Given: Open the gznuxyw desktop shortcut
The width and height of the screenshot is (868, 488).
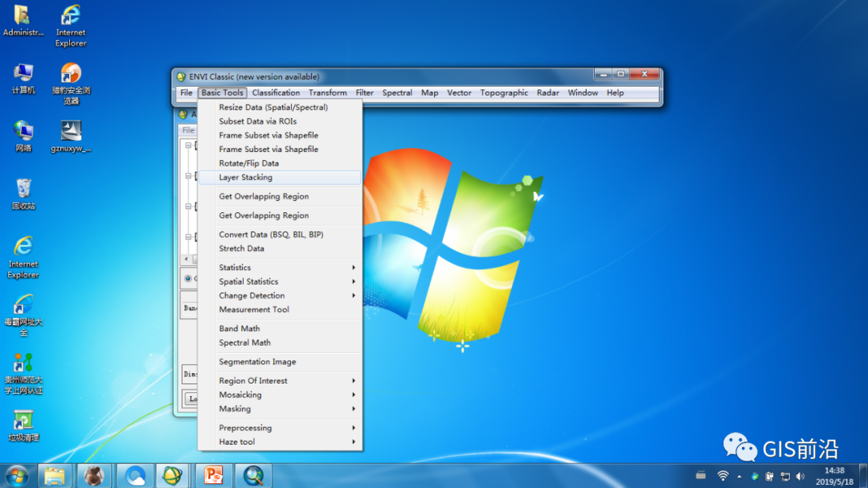Looking at the screenshot, I should pos(70,136).
